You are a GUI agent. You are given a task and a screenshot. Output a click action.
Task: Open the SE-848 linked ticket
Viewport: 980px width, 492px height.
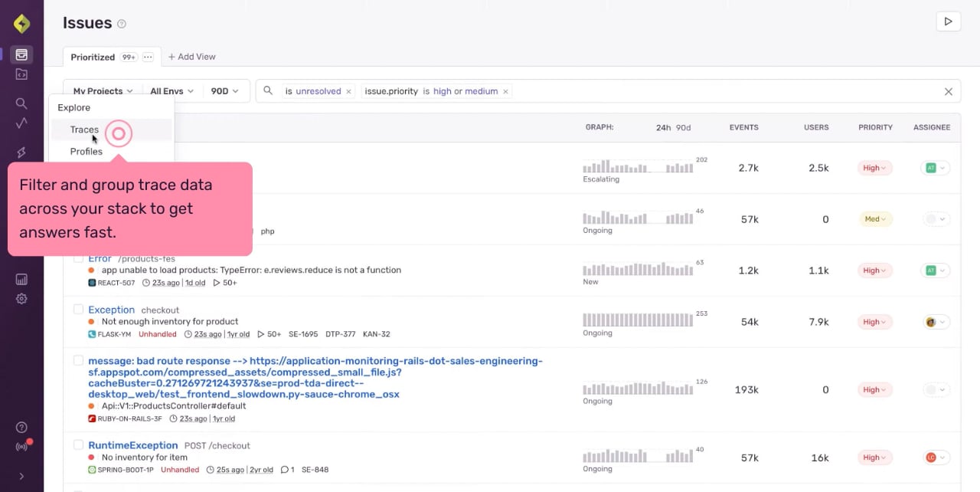pyautogui.click(x=315, y=470)
